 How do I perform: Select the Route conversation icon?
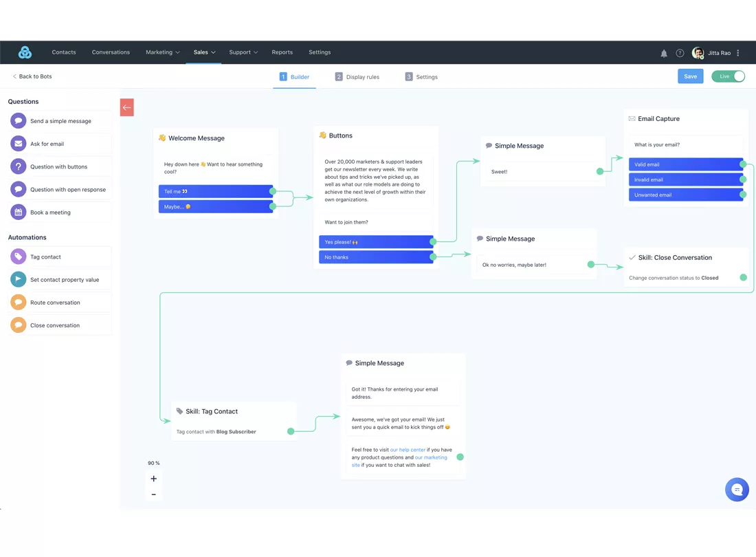click(x=18, y=302)
